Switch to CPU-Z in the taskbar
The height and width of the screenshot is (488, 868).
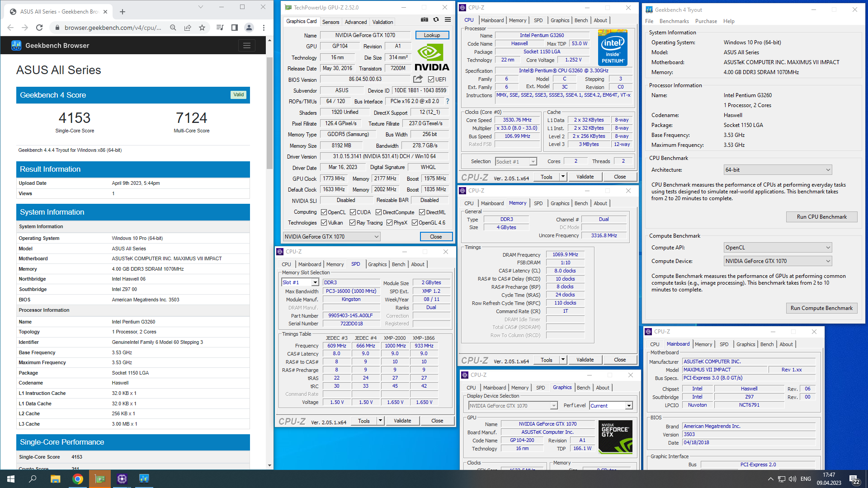click(122, 479)
